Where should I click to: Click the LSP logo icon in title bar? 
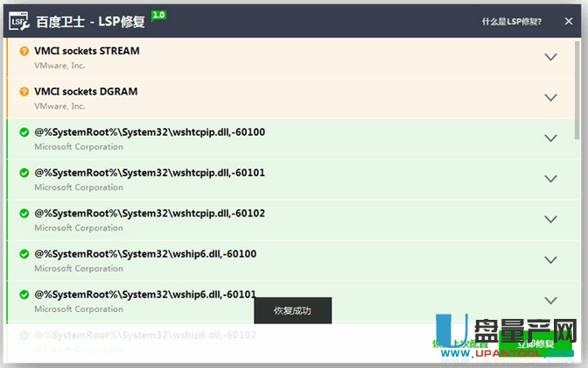click(x=19, y=18)
